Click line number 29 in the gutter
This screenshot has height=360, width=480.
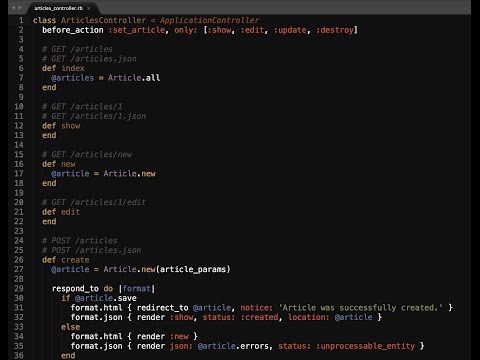coord(19,288)
